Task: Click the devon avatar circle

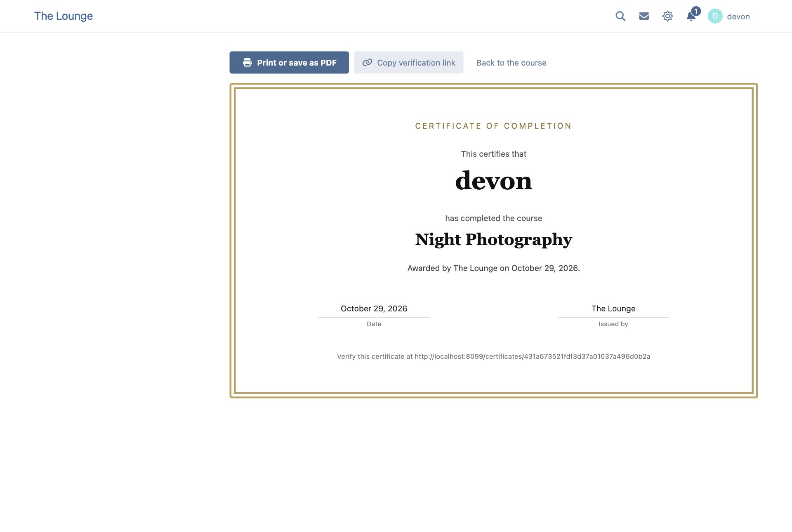Action: pyautogui.click(x=715, y=16)
